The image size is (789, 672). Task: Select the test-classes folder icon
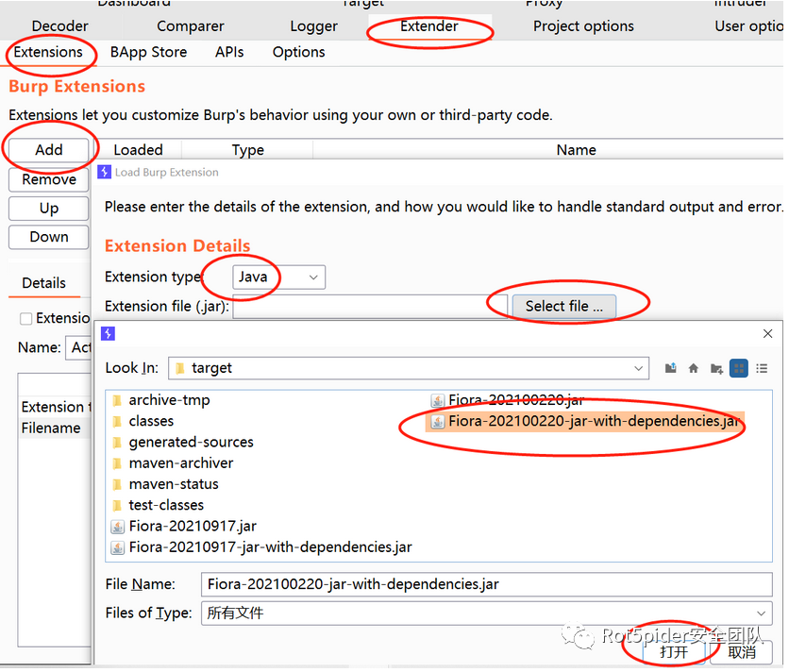tap(117, 506)
